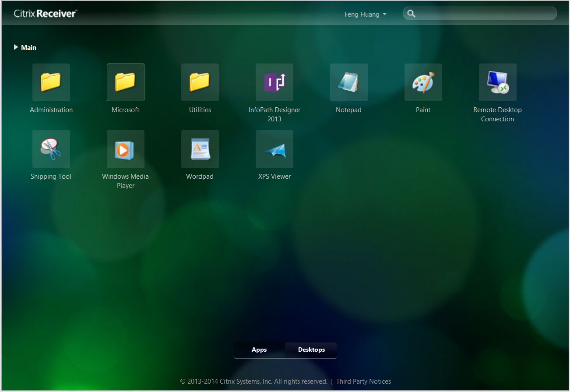
Task: Open the InfoPath Designer 2013 app
Action: (x=274, y=83)
